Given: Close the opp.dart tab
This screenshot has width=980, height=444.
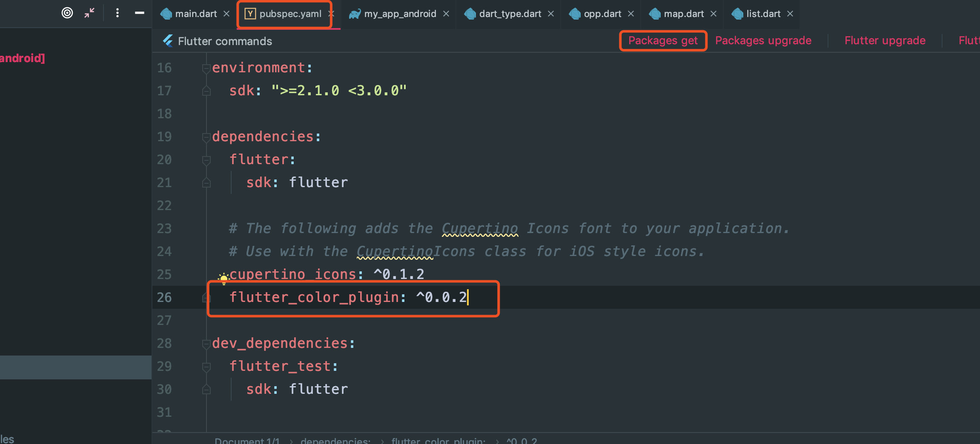Looking at the screenshot, I should pyautogui.click(x=631, y=14).
